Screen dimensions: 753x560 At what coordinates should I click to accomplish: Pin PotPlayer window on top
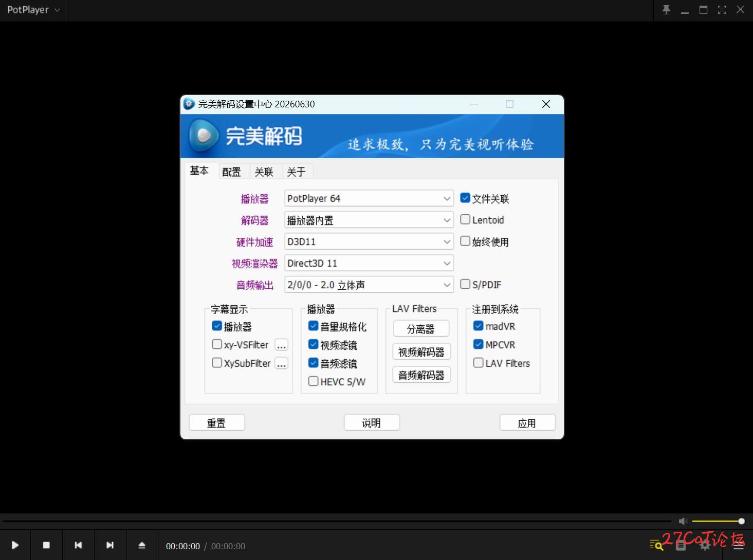pos(666,10)
